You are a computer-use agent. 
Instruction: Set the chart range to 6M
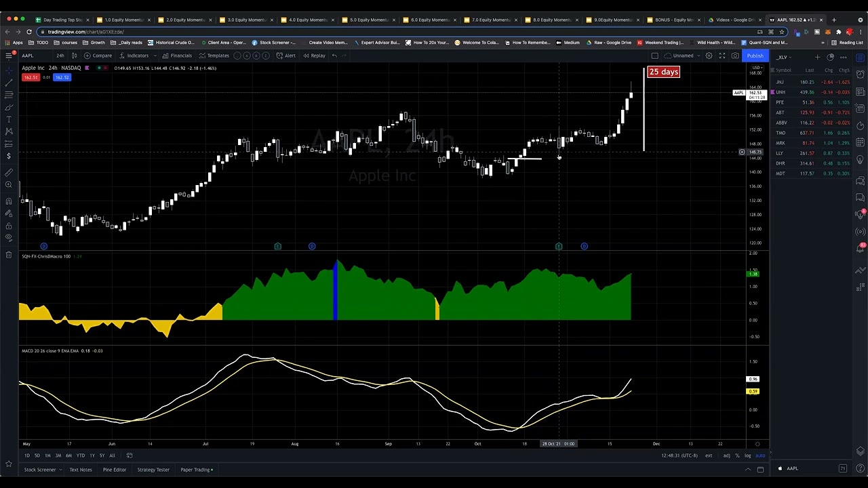tap(68, 455)
